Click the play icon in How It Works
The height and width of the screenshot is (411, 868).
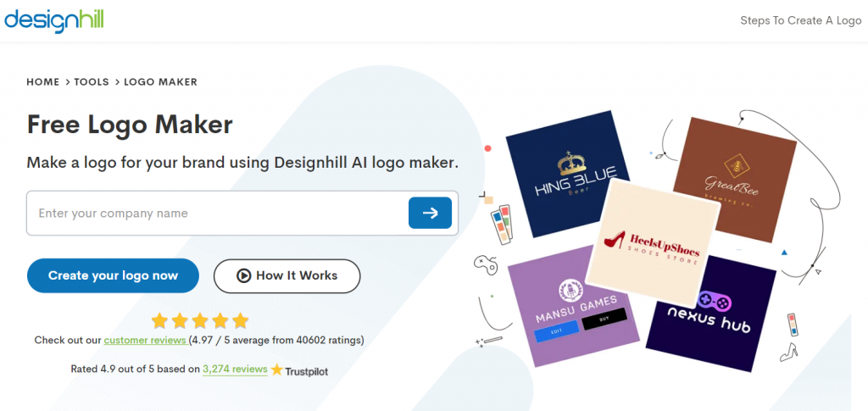tap(243, 275)
